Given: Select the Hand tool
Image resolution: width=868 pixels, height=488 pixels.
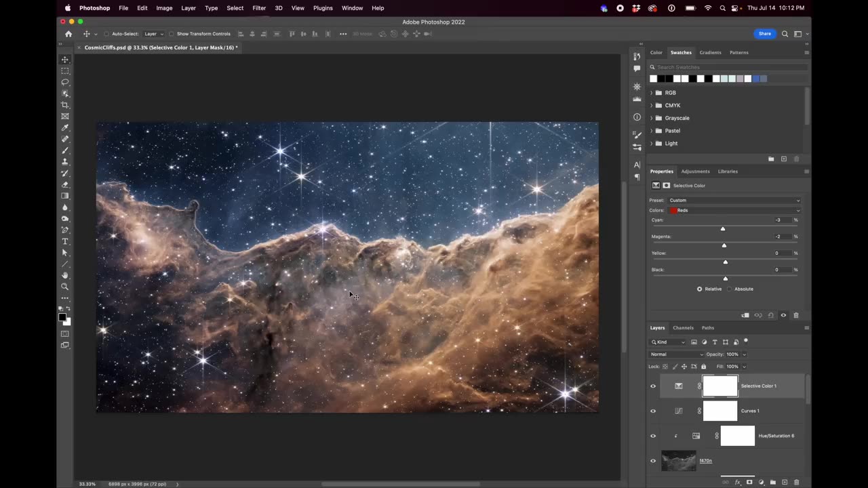Looking at the screenshot, I should coord(65,275).
